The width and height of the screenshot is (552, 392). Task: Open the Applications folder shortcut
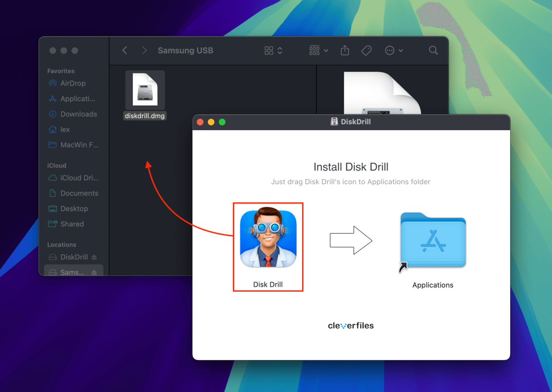[432, 240]
